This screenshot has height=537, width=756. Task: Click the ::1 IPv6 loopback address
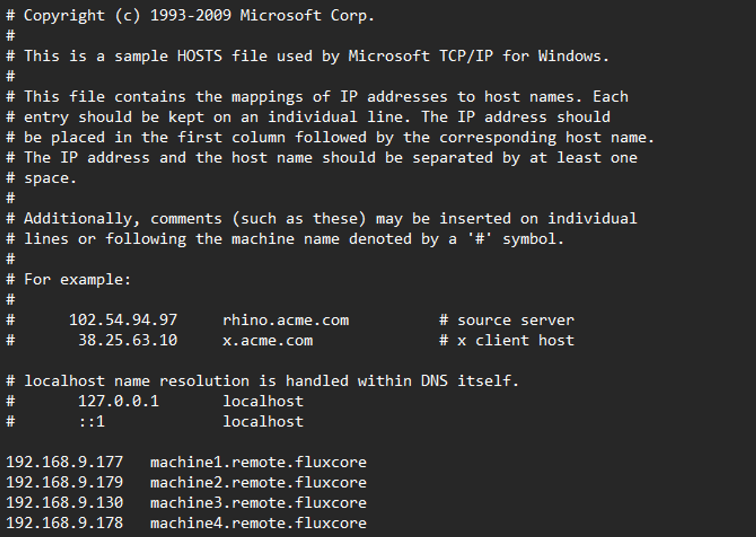92,422
